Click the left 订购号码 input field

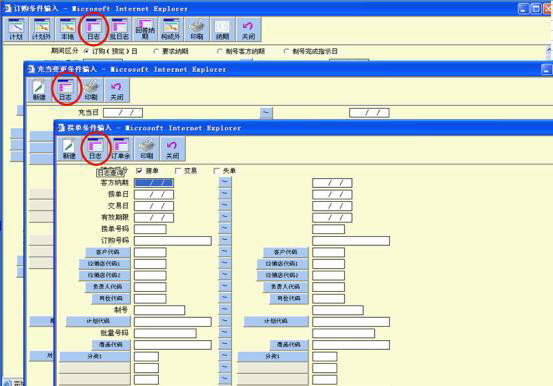173,241
